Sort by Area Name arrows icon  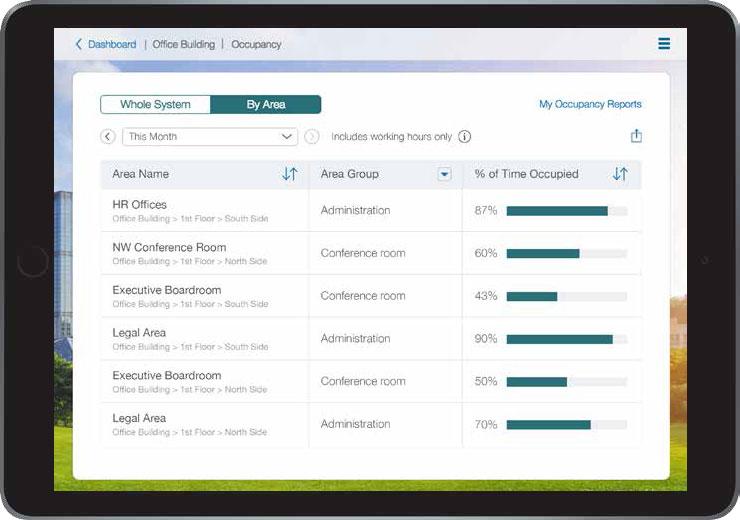tap(289, 174)
